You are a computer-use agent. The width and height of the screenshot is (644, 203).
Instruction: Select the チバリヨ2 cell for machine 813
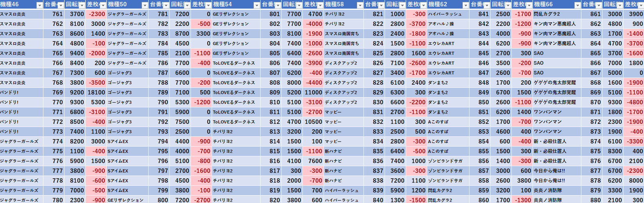[236, 132]
